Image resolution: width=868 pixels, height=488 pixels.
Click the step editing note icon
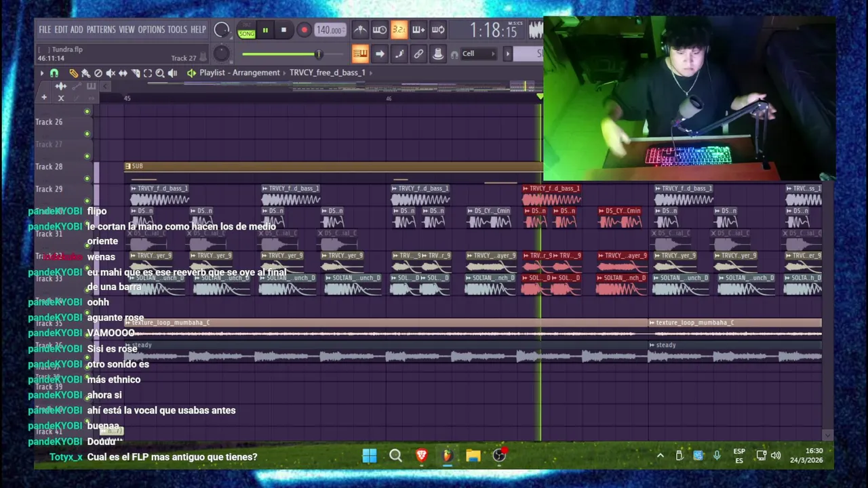(x=399, y=54)
